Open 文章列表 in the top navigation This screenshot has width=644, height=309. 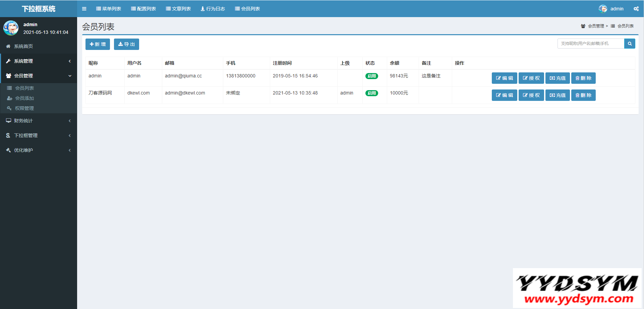(x=178, y=9)
